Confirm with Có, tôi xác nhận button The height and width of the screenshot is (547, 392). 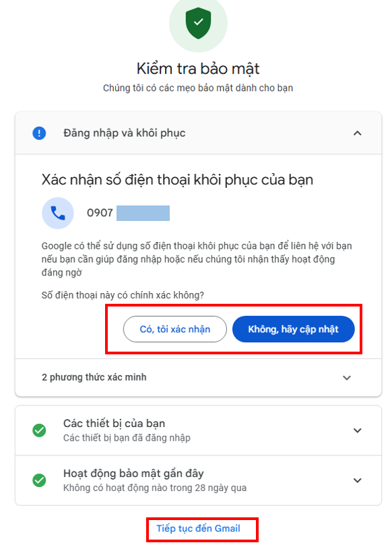[x=174, y=329]
